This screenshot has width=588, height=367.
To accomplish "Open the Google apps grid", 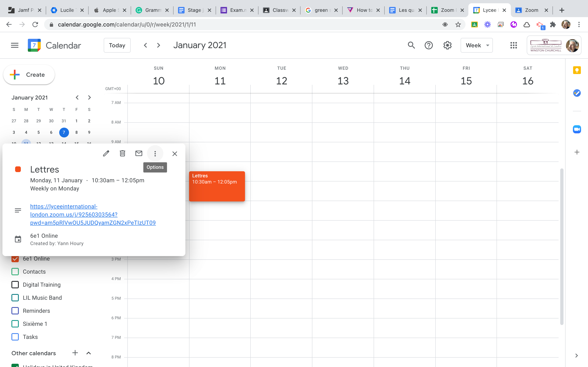I will 513,45.
